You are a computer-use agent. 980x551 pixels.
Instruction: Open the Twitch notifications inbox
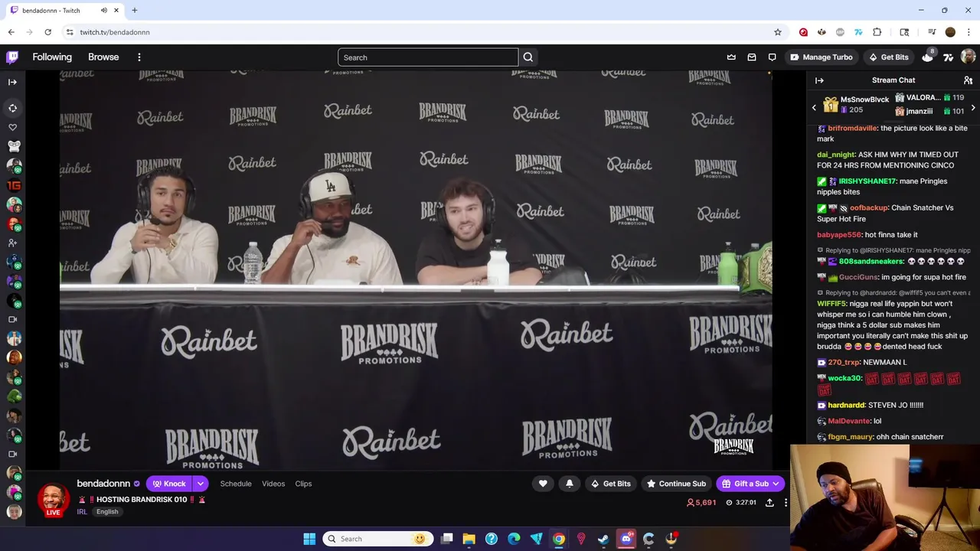click(752, 57)
